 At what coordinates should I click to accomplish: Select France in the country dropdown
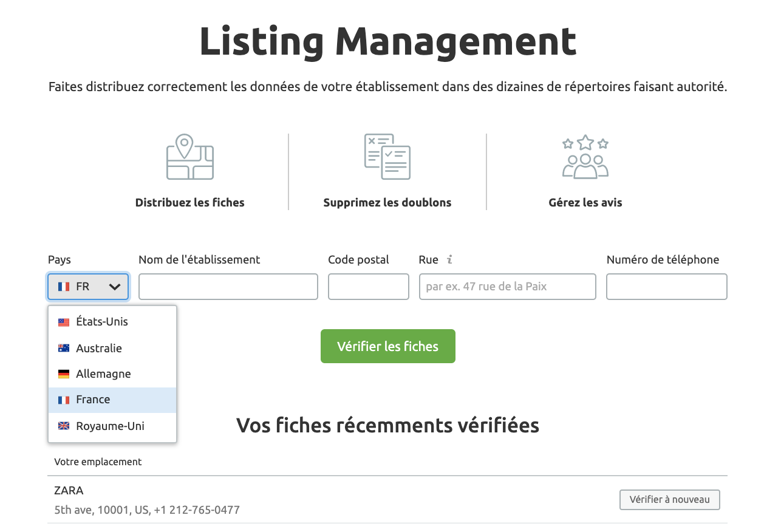click(x=93, y=400)
